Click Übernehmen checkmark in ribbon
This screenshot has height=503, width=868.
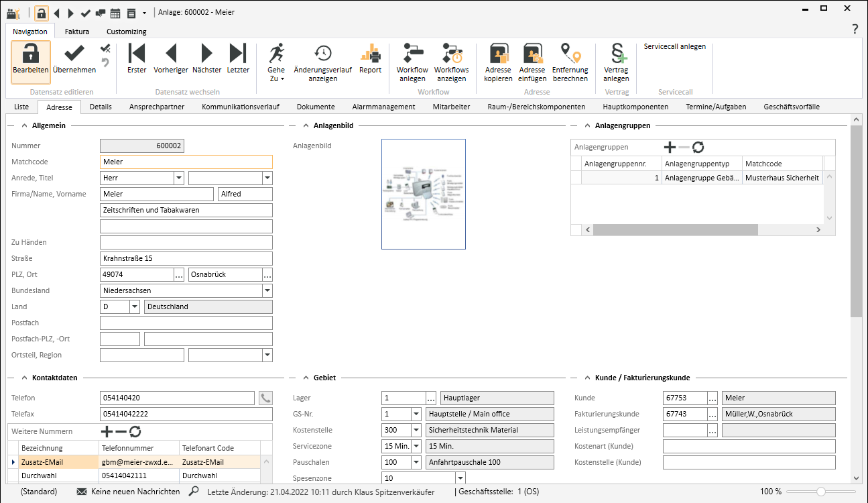pos(74,59)
